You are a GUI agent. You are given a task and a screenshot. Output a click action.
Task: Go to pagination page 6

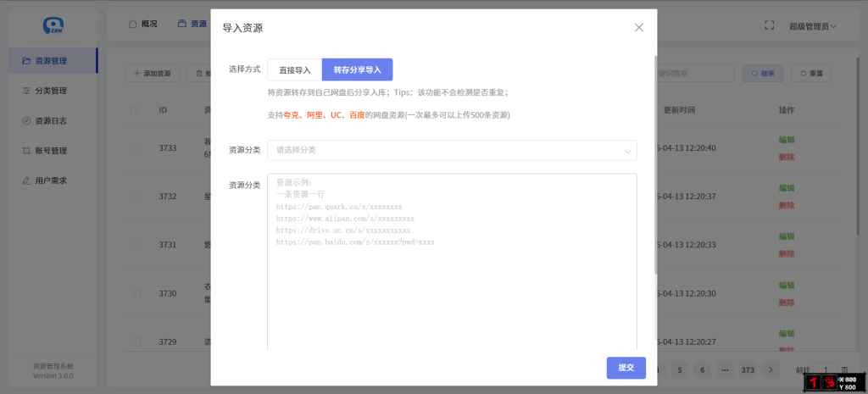pos(702,369)
